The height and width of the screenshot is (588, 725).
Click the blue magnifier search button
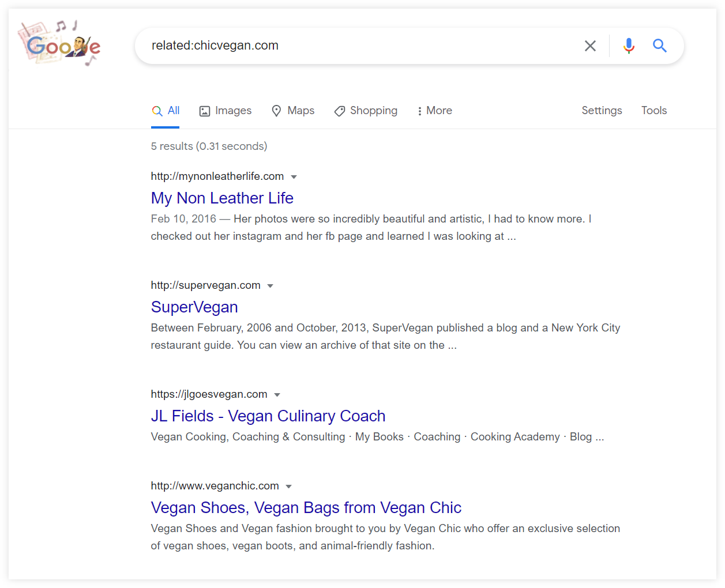coord(660,46)
